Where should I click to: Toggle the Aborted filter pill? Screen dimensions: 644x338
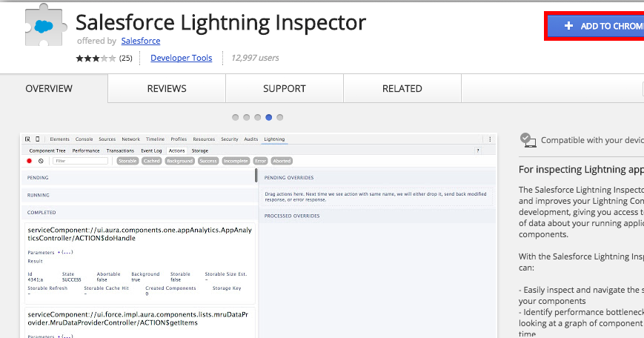click(x=282, y=161)
